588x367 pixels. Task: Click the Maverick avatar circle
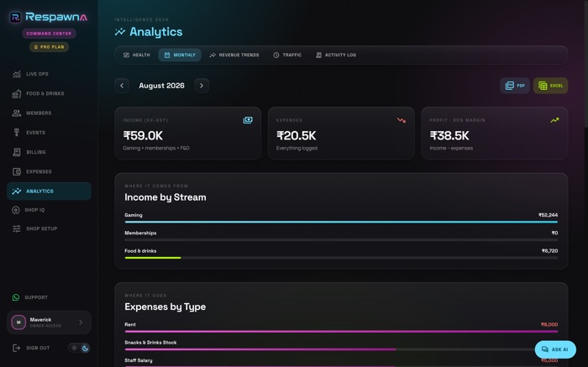click(x=18, y=322)
